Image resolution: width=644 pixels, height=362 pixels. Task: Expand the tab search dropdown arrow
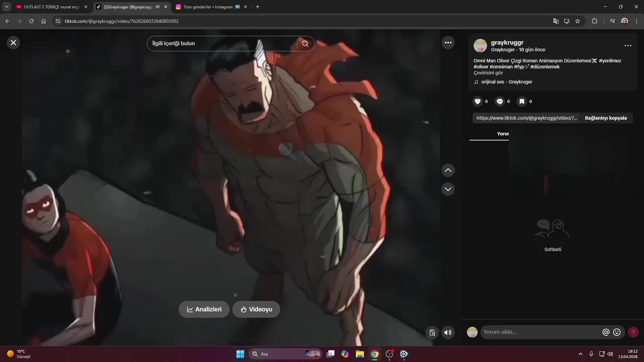click(x=7, y=7)
